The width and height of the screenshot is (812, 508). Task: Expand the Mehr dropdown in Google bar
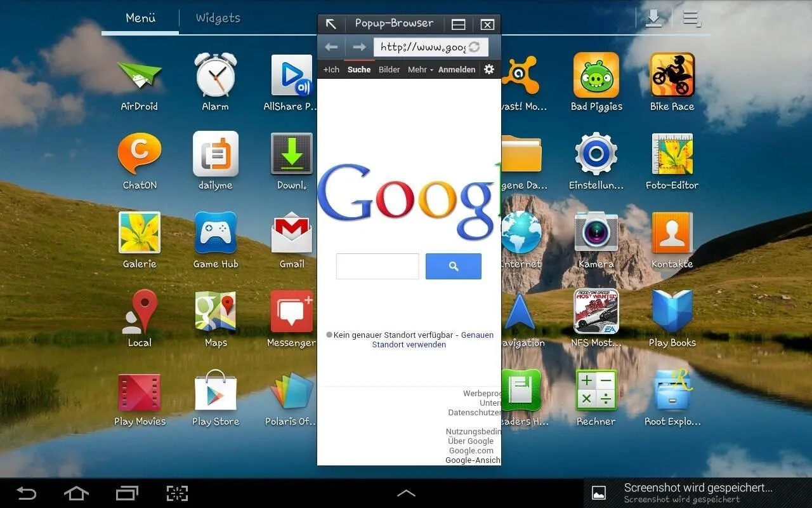tap(420, 70)
